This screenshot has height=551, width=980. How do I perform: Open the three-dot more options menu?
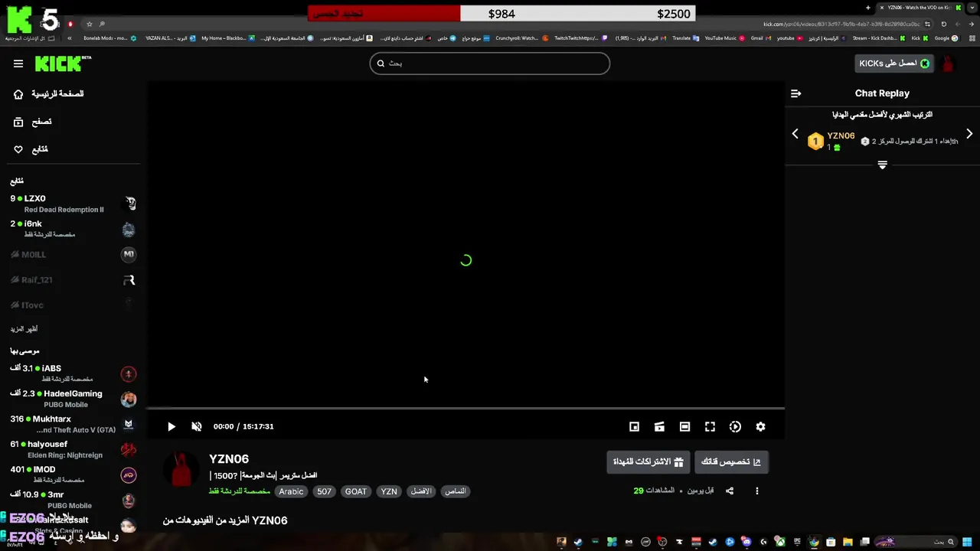(x=757, y=491)
